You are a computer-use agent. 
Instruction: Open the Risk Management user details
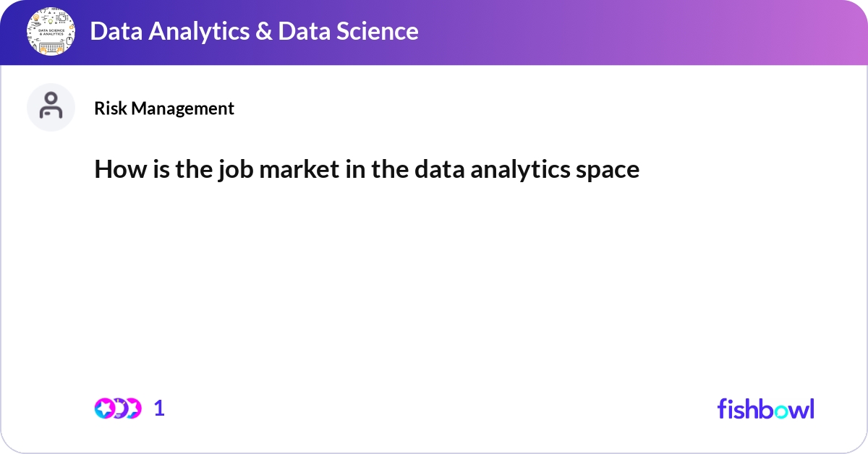(164, 108)
